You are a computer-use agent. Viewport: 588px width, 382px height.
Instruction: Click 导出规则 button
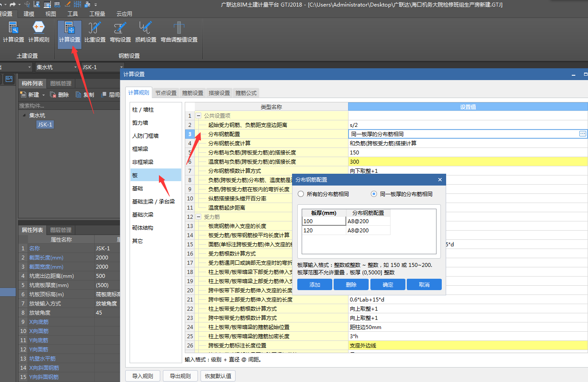coord(180,376)
